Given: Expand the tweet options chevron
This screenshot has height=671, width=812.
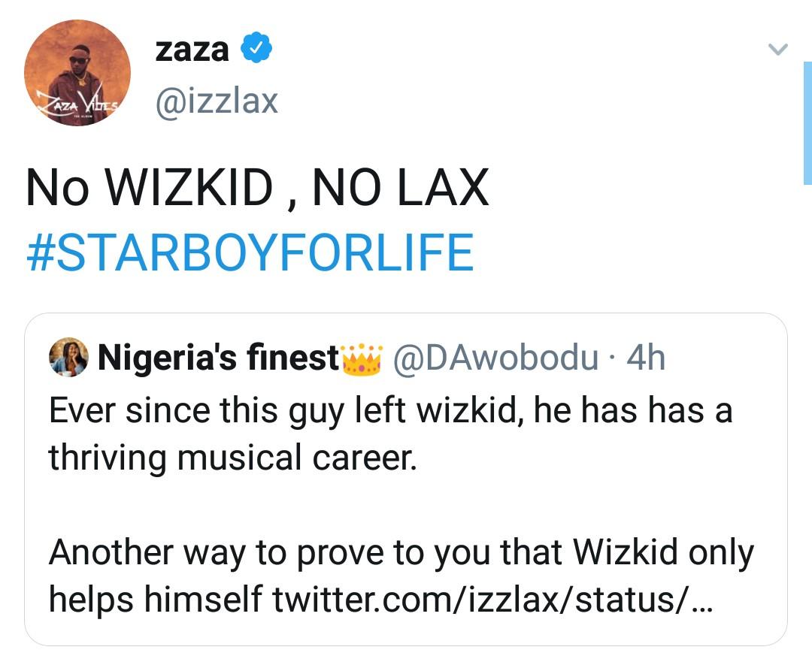Looking at the screenshot, I should tap(777, 50).
